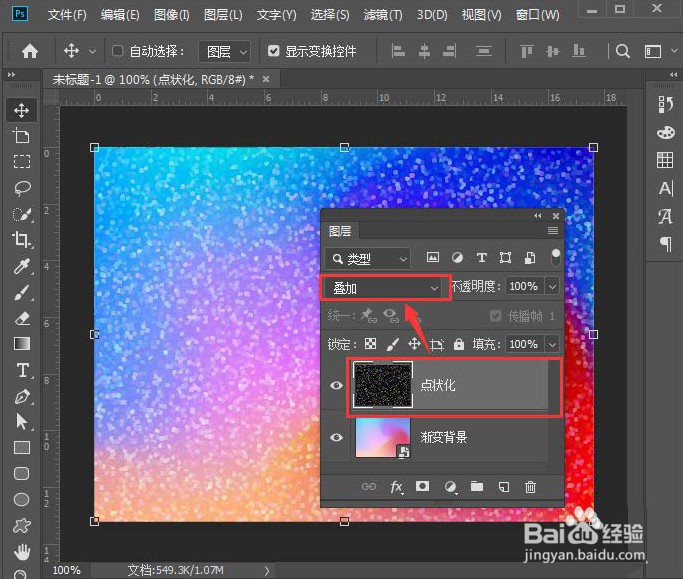This screenshot has height=579, width=683.
Task: Uncheck 显示变换控件 checkbox
Action: click(273, 51)
